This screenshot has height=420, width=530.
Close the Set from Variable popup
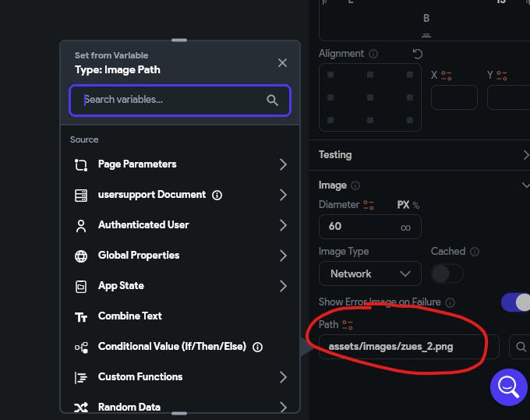pos(282,62)
